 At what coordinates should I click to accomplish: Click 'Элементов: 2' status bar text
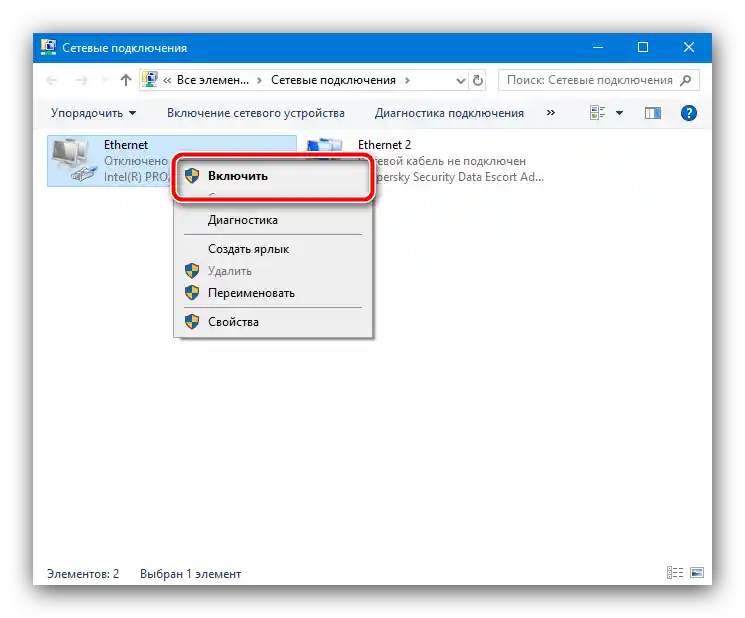[x=83, y=574]
